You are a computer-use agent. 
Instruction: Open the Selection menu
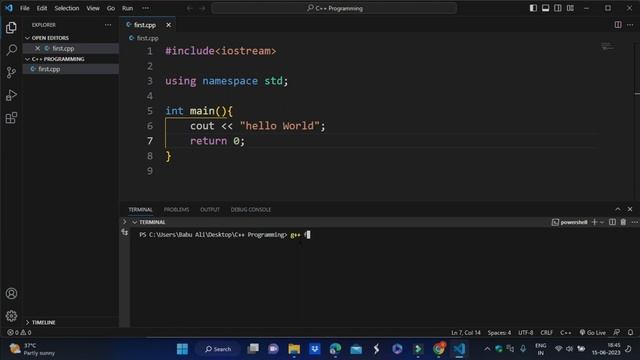pos(67,8)
